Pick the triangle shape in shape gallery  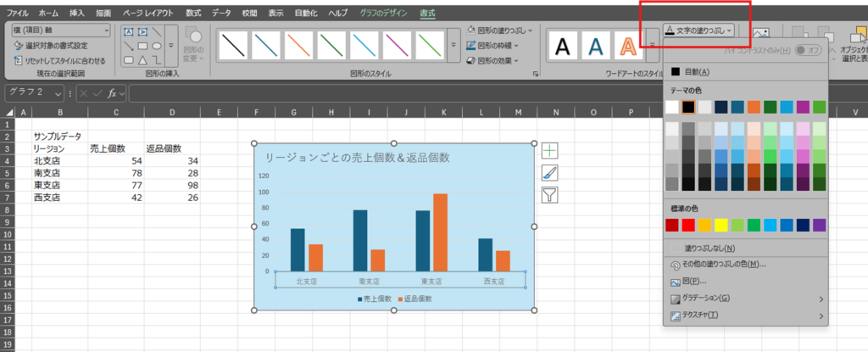(x=143, y=59)
